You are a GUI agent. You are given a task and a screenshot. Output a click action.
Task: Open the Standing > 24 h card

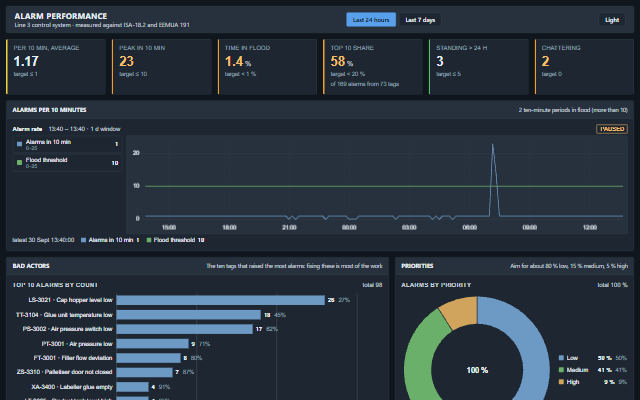click(478, 67)
